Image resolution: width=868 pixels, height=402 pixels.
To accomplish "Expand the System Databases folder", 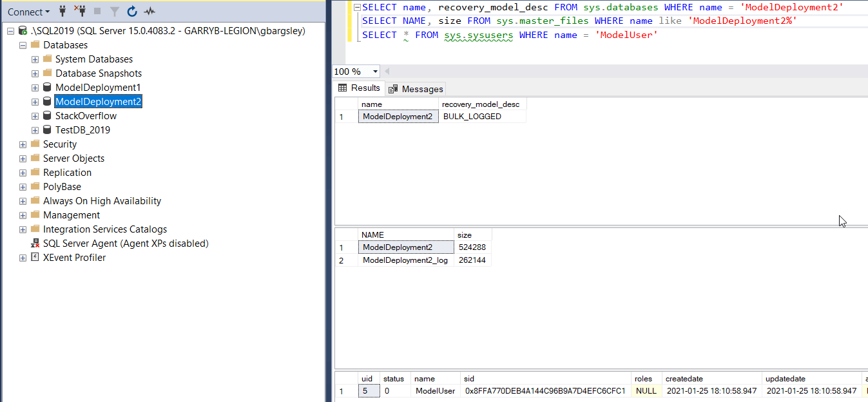I will click(35, 59).
